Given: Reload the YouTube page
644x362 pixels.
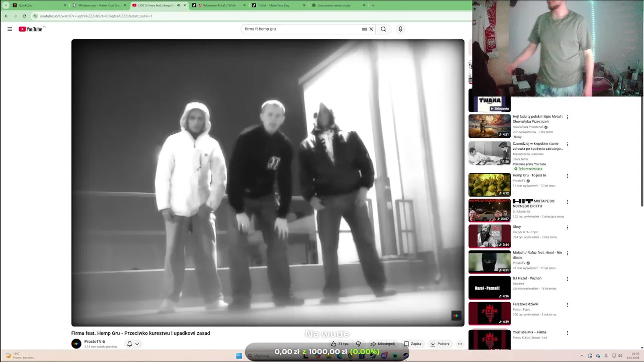Looking at the screenshot, I should coord(24,16).
